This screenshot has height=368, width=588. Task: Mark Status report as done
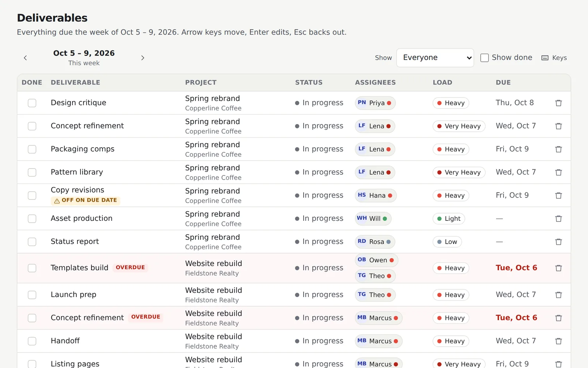coord(32,242)
